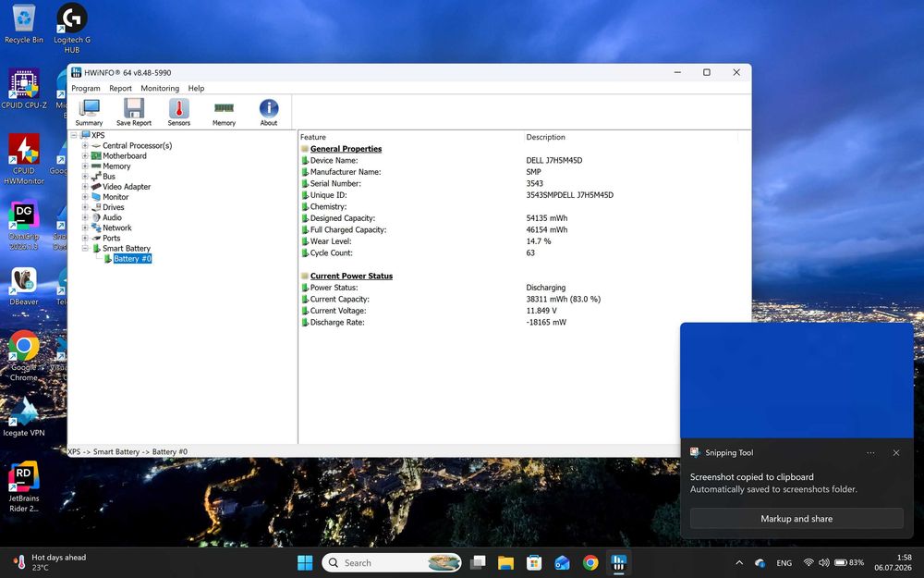The image size is (924, 578).
Task: Open the Sensors thermometer icon
Action: [x=179, y=112]
